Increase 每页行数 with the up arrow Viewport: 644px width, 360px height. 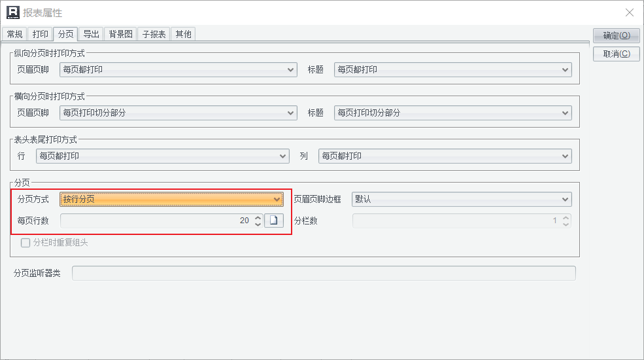coord(258,217)
